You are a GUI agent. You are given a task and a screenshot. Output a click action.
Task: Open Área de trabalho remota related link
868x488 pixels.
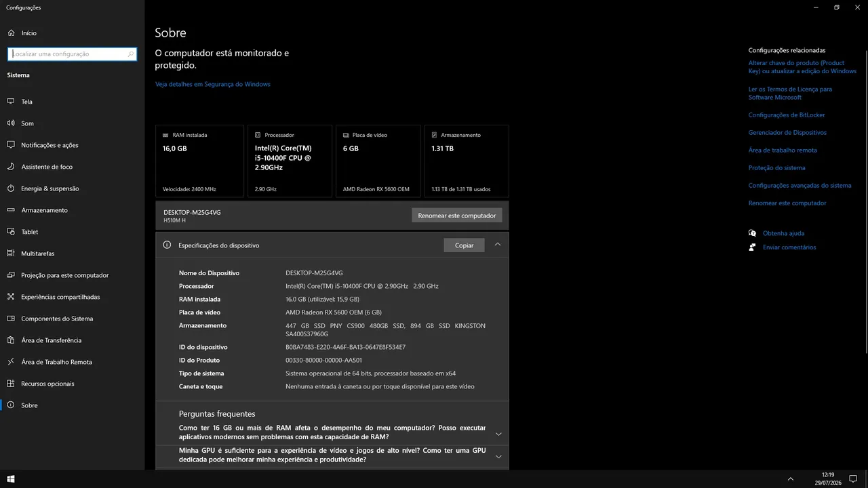click(x=783, y=150)
